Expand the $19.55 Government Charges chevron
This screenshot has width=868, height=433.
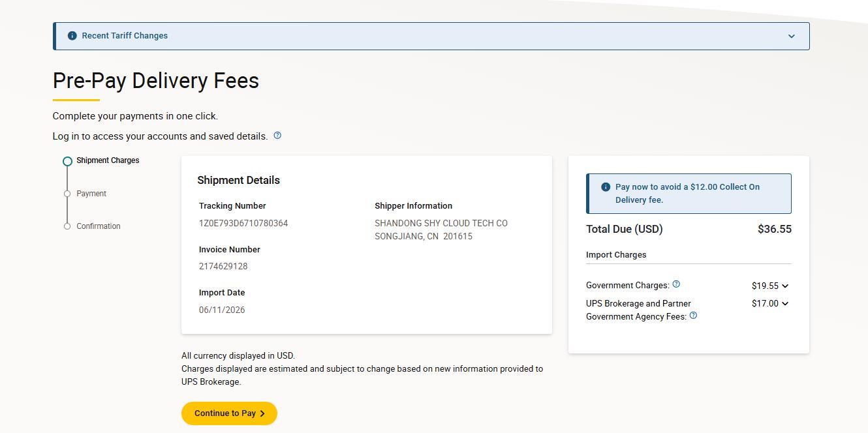(785, 286)
